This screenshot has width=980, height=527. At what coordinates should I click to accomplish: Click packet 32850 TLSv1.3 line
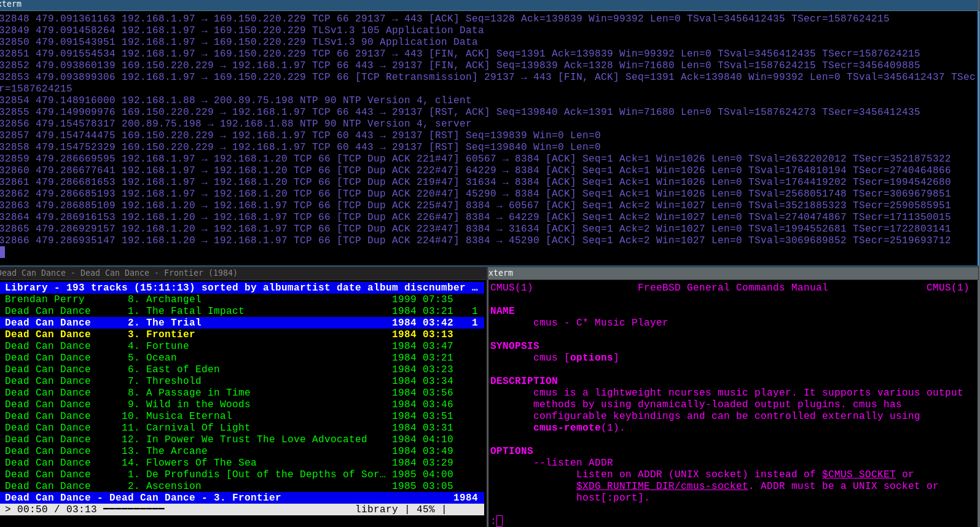click(239, 42)
